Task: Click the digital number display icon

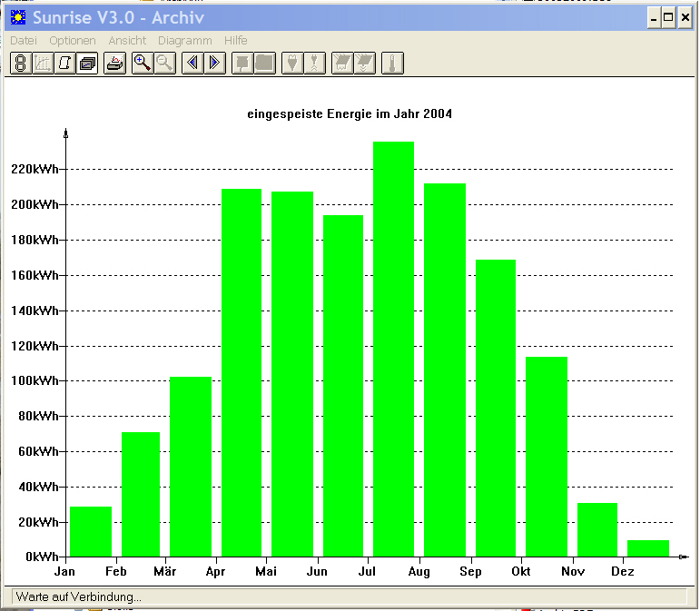Action: click(x=21, y=63)
